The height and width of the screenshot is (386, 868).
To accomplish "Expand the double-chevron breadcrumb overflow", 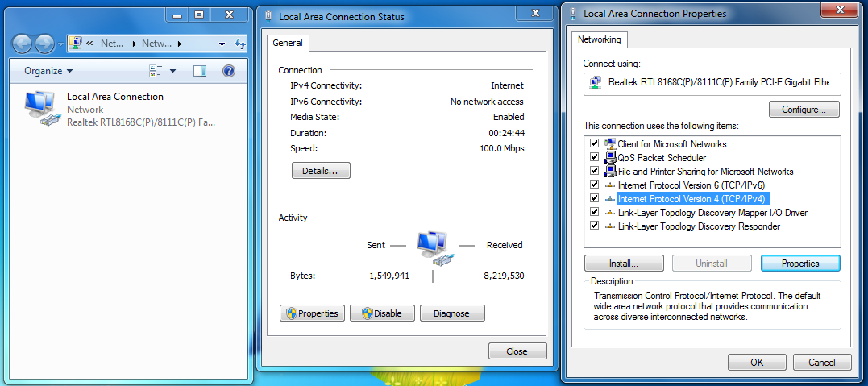I will point(89,44).
